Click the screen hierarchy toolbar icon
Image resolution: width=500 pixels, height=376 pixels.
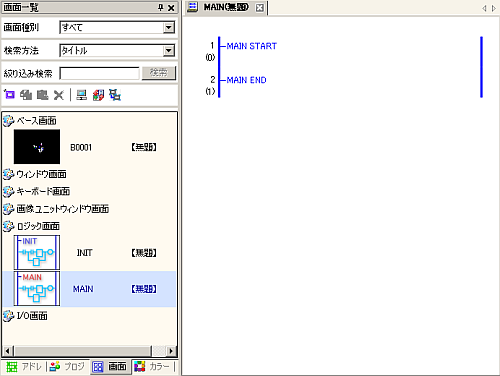pyautogui.click(x=115, y=95)
